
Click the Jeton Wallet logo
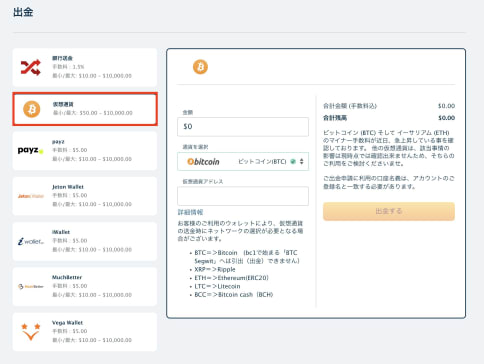tap(31, 196)
